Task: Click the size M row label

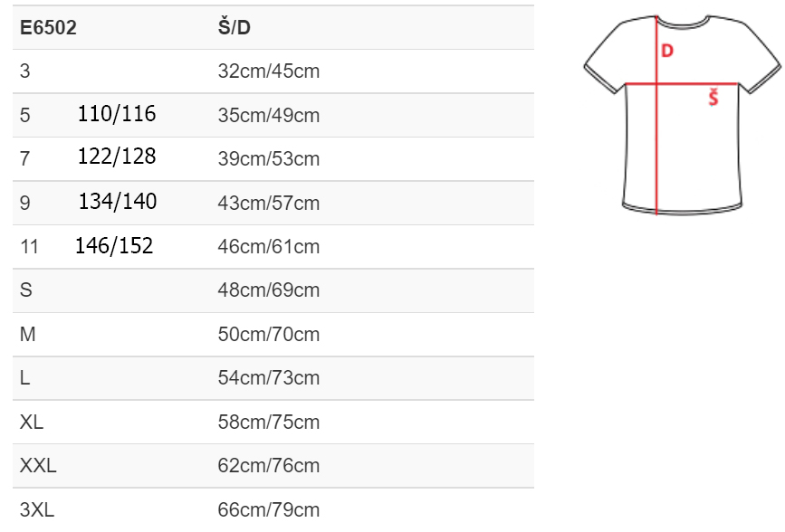Action: [x=27, y=335]
